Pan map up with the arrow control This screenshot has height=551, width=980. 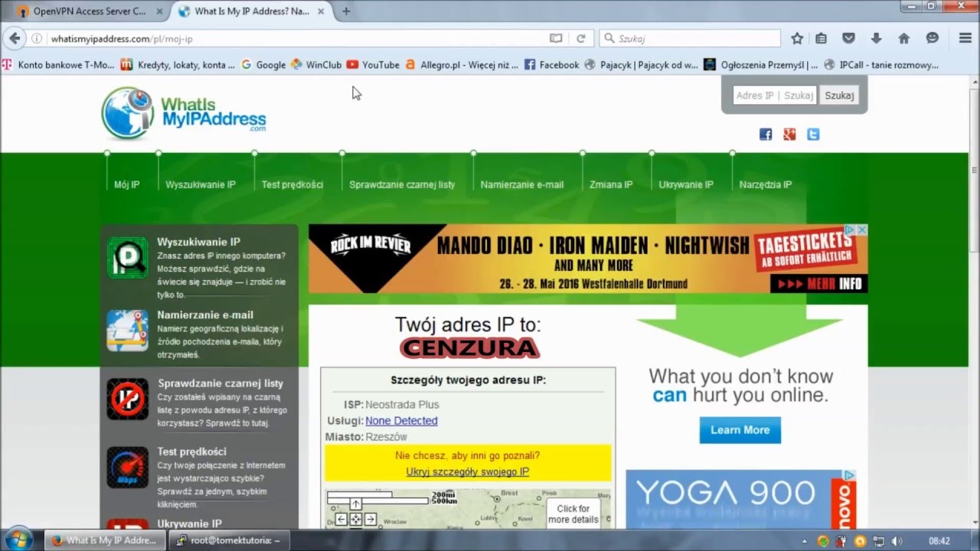(x=356, y=504)
